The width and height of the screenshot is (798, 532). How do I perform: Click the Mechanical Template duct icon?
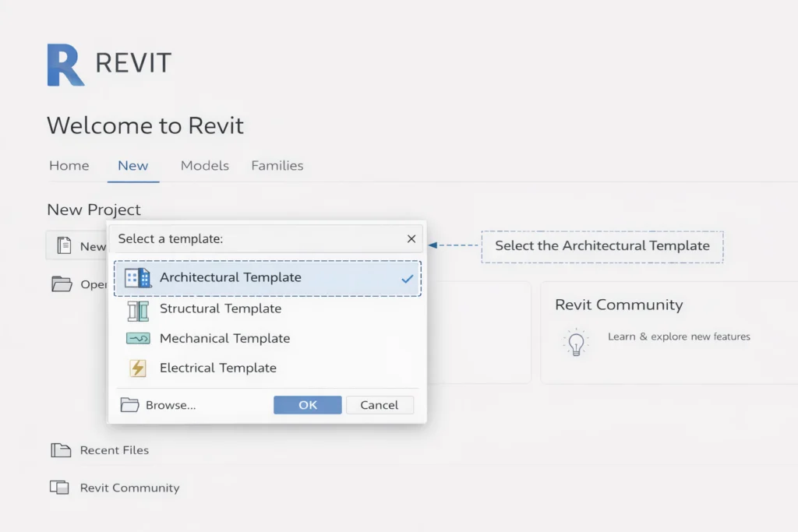[x=138, y=339]
